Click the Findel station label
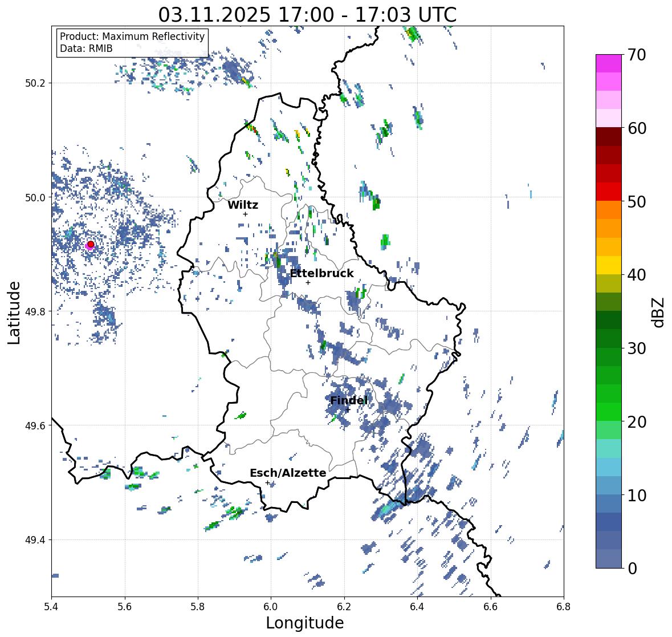 tap(349, 400)
